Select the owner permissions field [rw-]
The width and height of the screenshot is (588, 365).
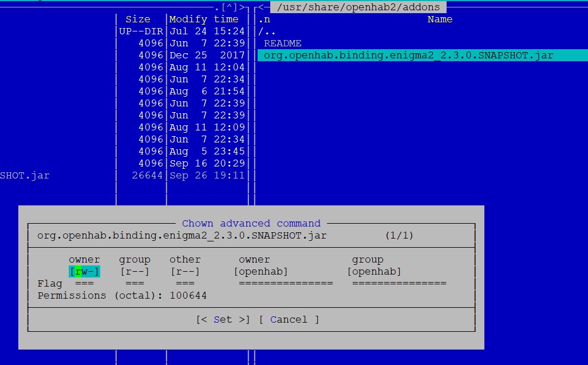tap(84, 272)
